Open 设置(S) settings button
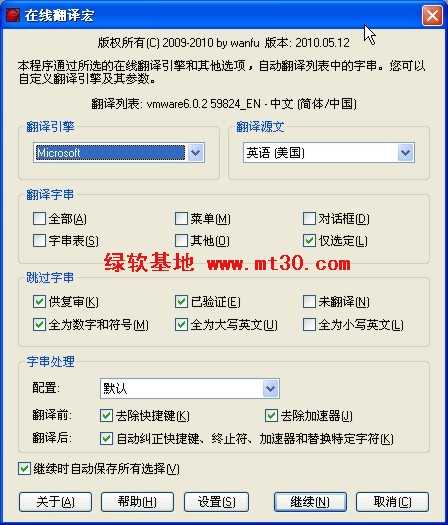 point(216,502)
